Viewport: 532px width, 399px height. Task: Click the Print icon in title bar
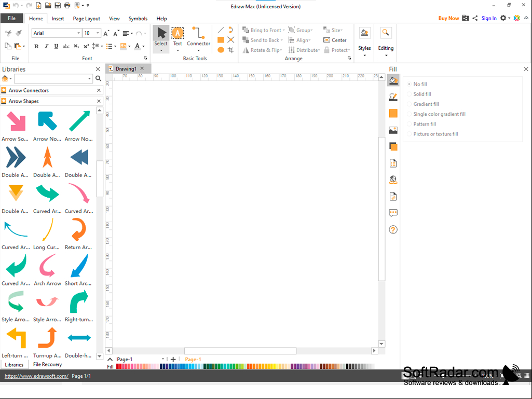pyautogui.click(x=67, y=5)
